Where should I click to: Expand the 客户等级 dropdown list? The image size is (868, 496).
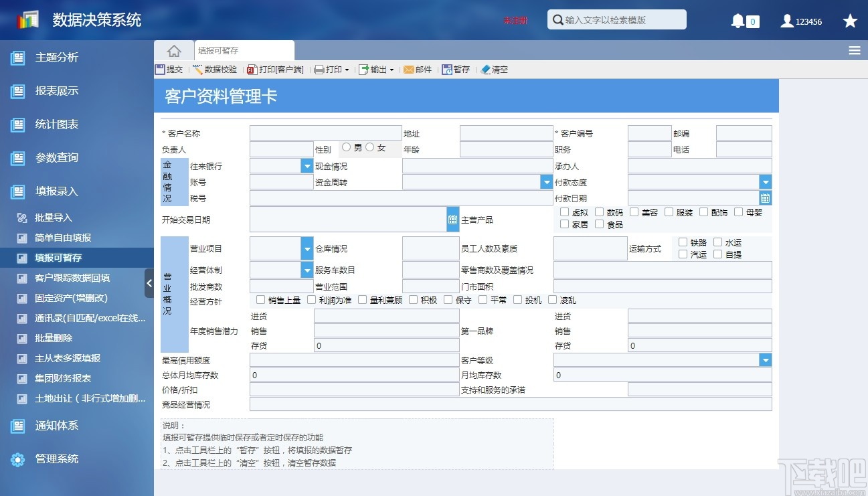765,359
